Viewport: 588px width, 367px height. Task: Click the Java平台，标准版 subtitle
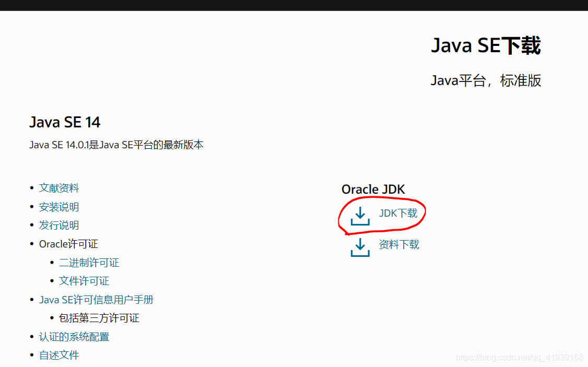tap(486, 80)
